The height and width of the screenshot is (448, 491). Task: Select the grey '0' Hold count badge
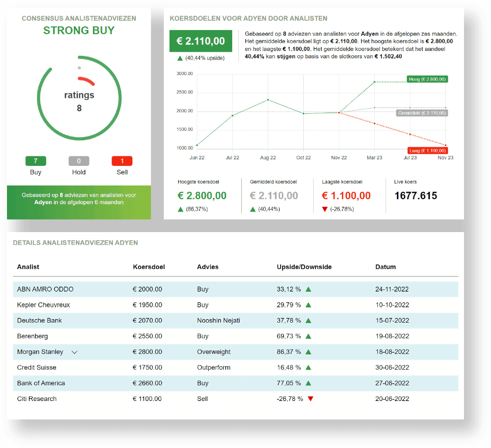(x=79, y=161)
